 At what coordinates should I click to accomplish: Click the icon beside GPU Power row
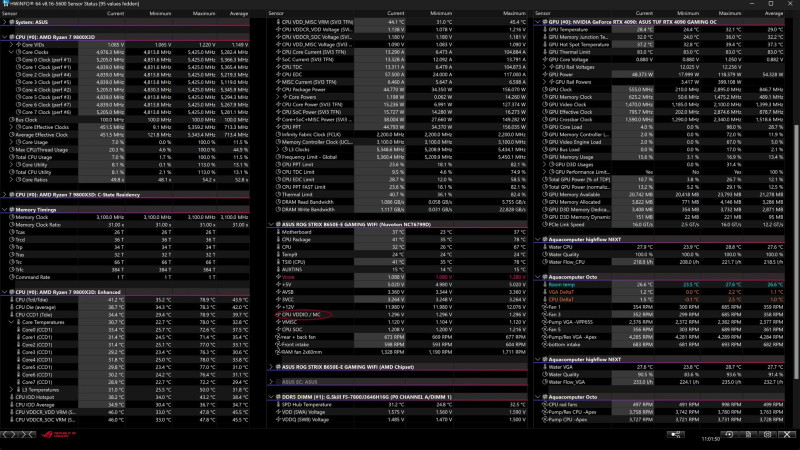pos(544,74)
